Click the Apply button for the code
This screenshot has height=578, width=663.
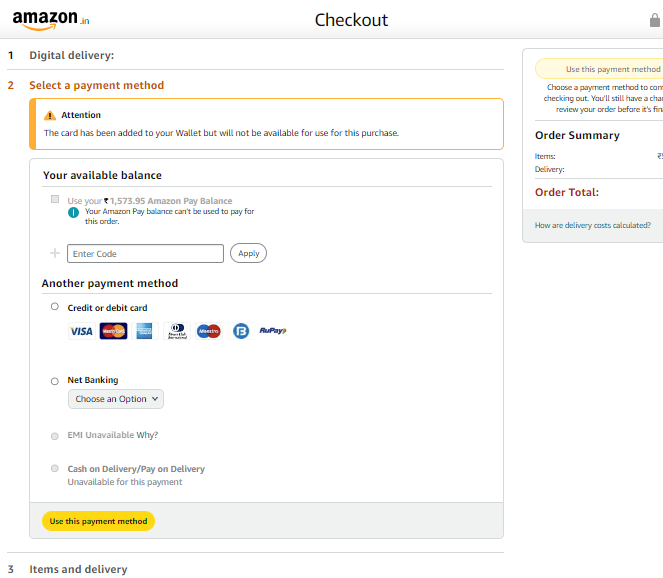pos(248,253)
